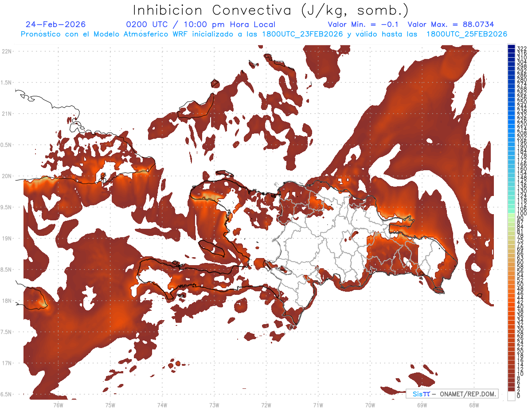The width and height of the screenshot is (532, 411).
Task: Click the "10" value on the color scale
Action: pyautogui.click(x=520, y=374)
